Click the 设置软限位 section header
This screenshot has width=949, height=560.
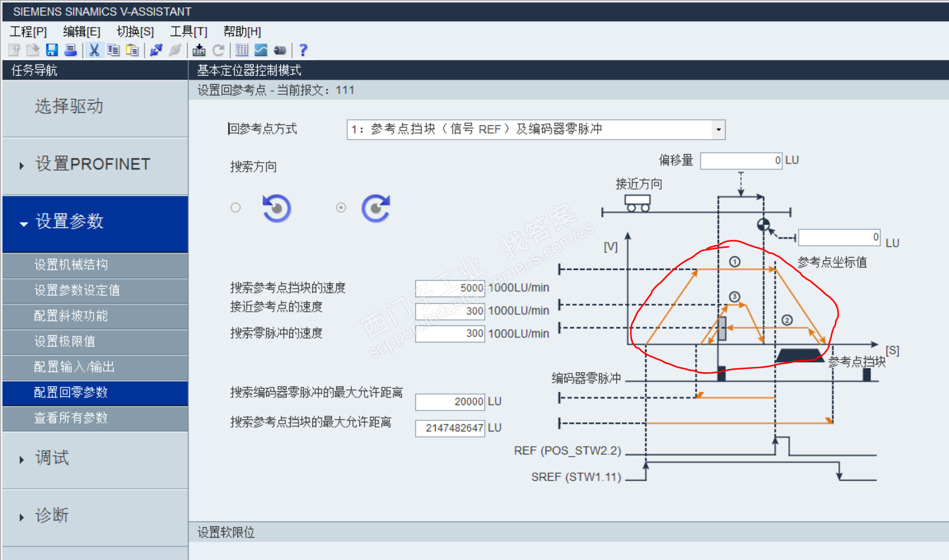tap(569, 532)
